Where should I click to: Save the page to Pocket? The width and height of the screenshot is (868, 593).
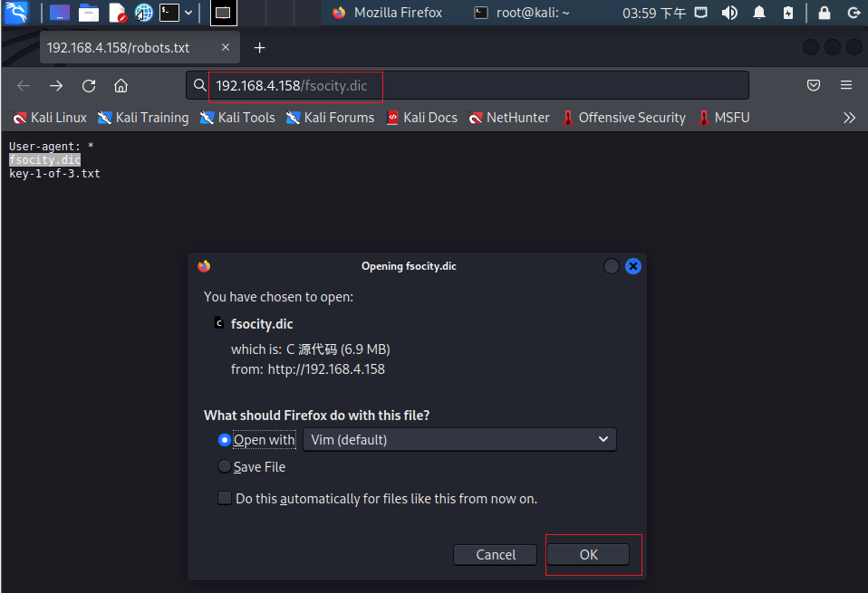[x=814, y=84]
